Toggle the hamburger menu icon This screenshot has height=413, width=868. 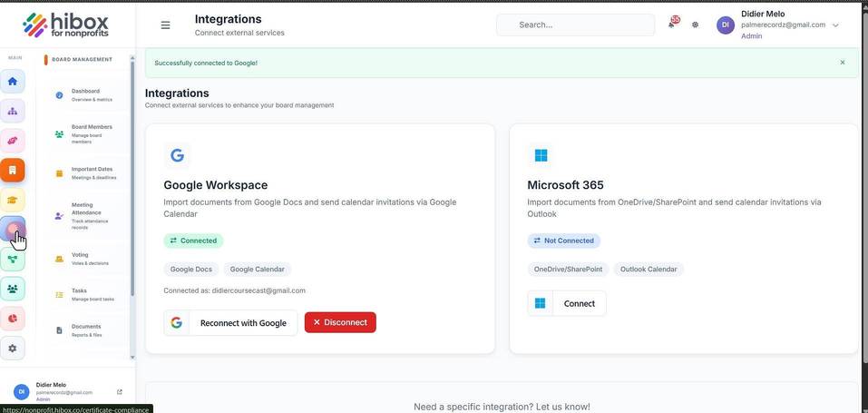click(x=165, y=25)
